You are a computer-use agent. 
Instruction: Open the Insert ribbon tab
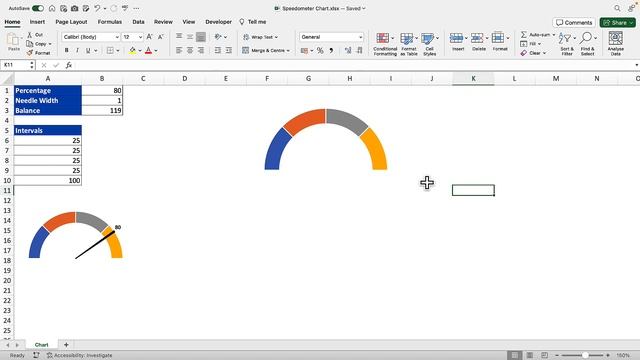point(37,22)
